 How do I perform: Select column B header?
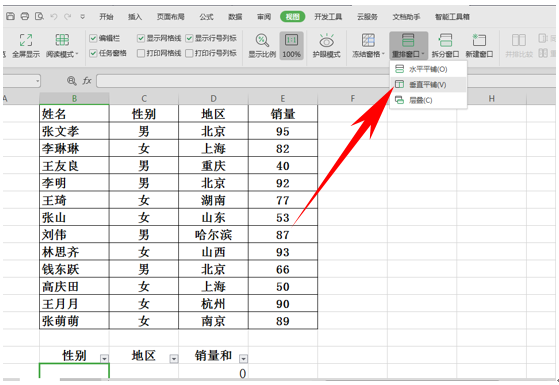click(x=74, y=98)
